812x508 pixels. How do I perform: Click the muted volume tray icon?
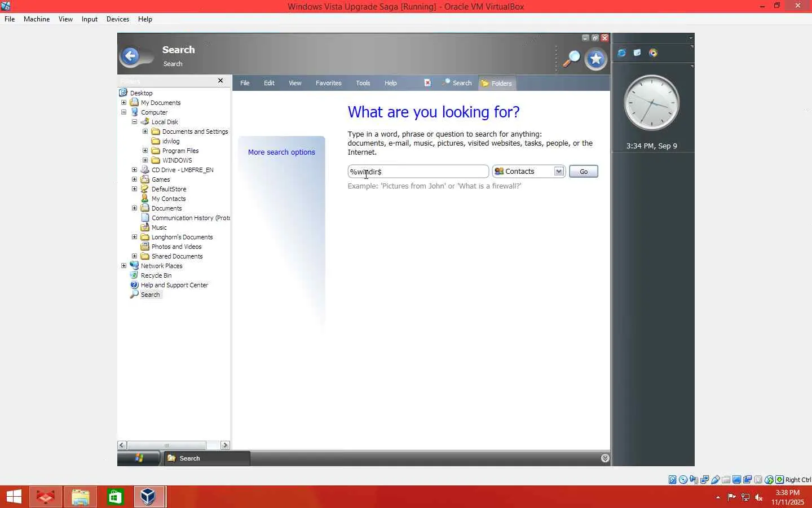759,497
